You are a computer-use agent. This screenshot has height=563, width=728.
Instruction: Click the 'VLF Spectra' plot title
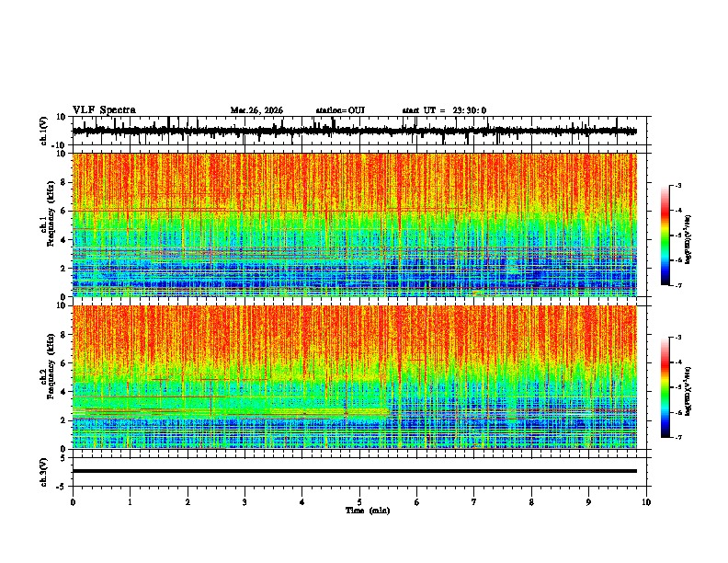tap(105, 109)
